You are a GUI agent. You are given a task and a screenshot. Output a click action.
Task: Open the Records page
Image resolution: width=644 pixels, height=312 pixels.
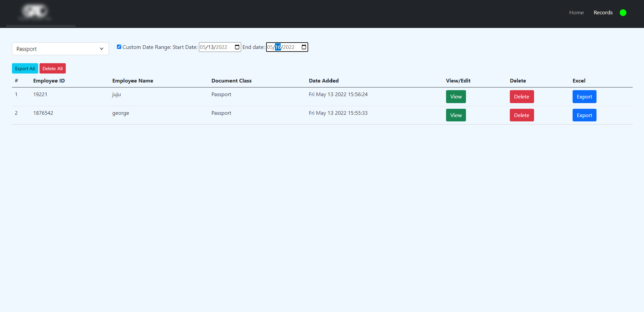pyautogui.click(x=603, y=12)
